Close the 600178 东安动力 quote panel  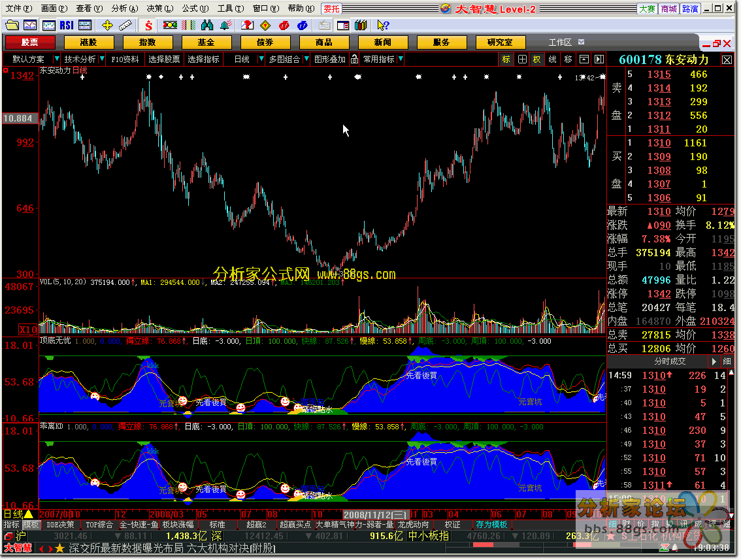[727, 60]
